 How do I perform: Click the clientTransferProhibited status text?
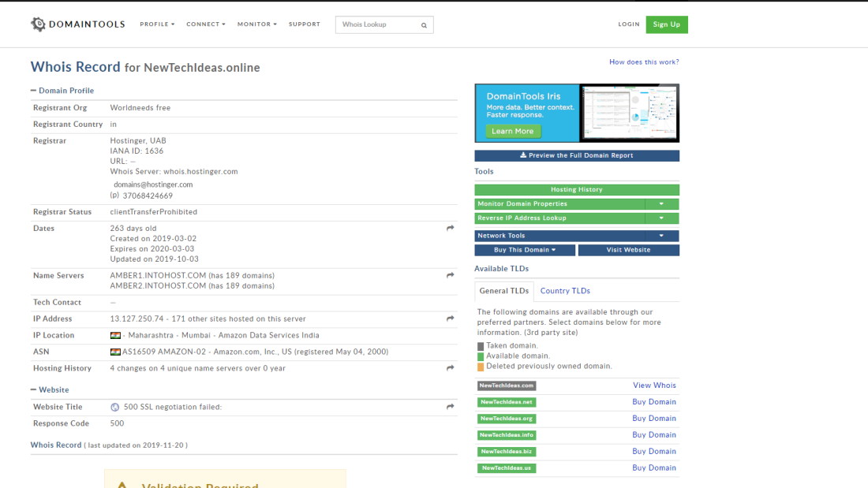(153, 212)
